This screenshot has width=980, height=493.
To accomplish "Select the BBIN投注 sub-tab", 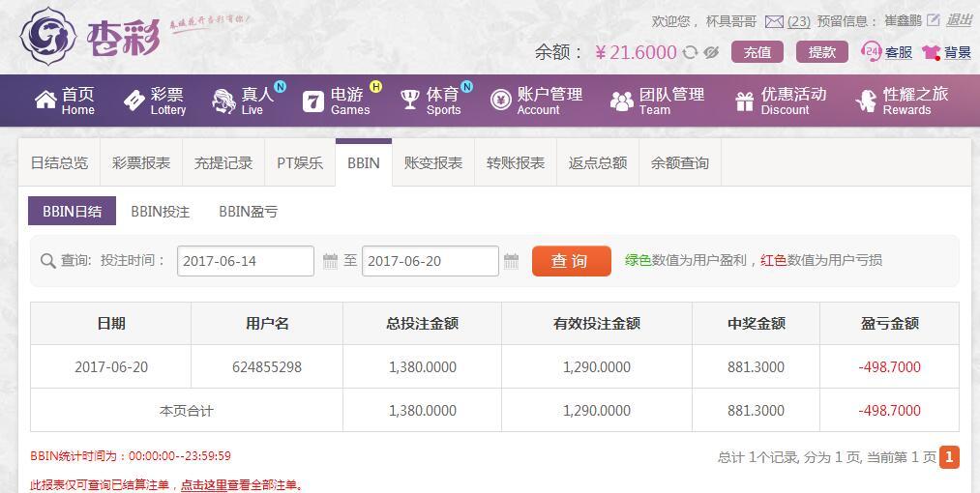I will coord(160,211).
